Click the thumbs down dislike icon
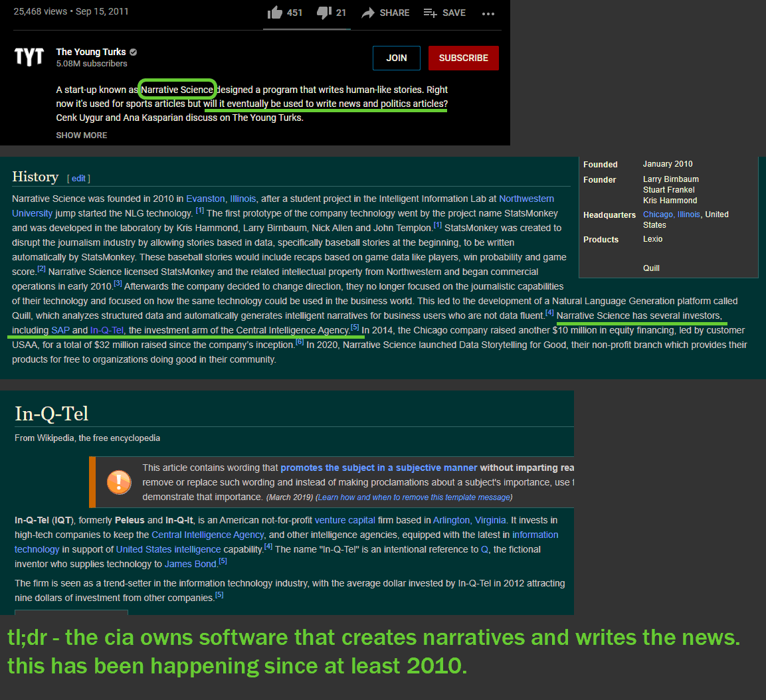Viewport: 766px width, 700px height. pyautogui.click(x=323, y=13)
